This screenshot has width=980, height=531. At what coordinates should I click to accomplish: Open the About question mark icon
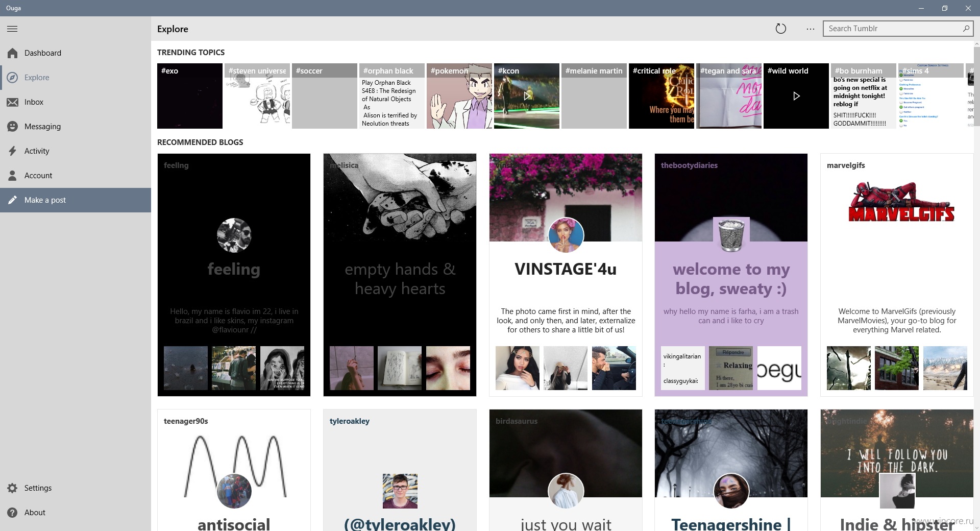click(x=12, y=513)
